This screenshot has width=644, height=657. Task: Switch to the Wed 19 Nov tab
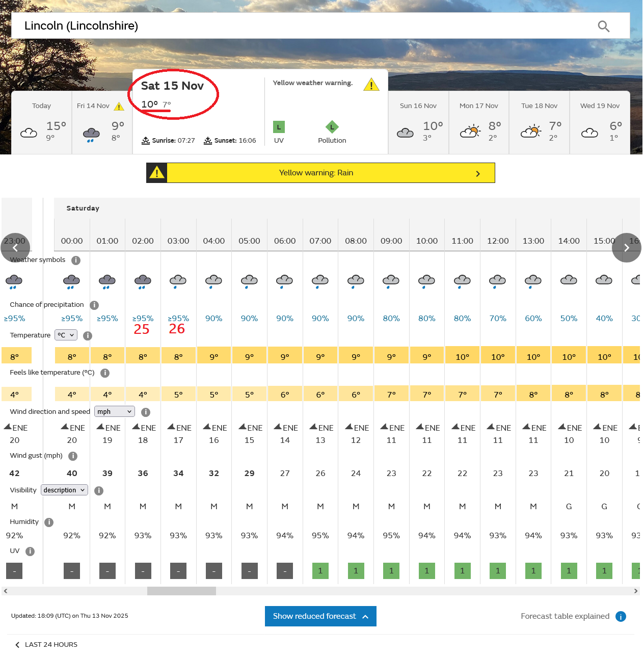click(x=600, y=122)
